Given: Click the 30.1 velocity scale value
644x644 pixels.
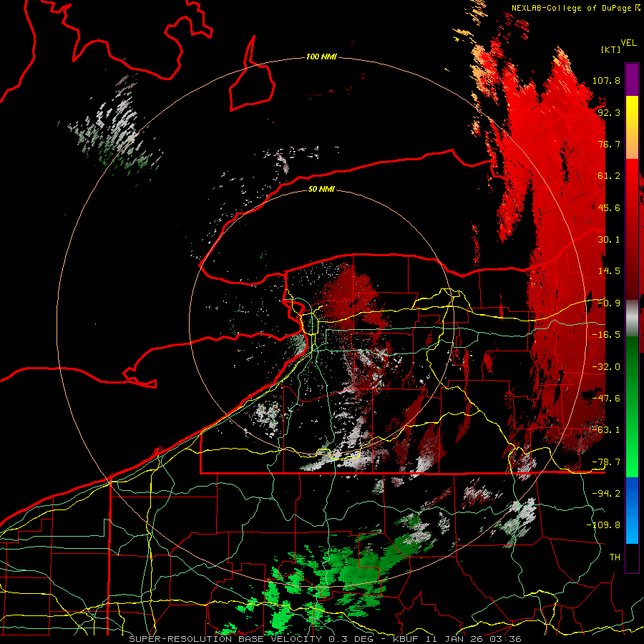Looking at the screenshot, I should pyautogui.click(x=609, y=239).
